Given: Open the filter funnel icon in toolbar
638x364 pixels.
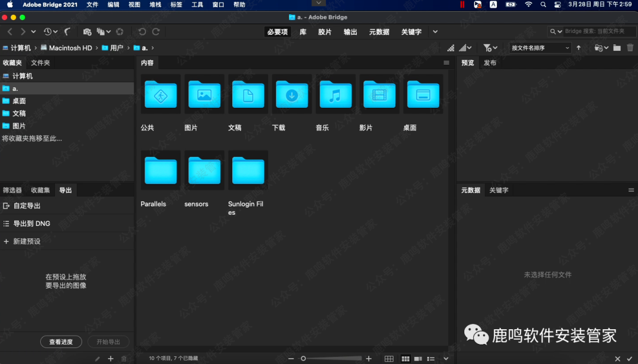Looking at the screenshot, I should tap(487, 47).
